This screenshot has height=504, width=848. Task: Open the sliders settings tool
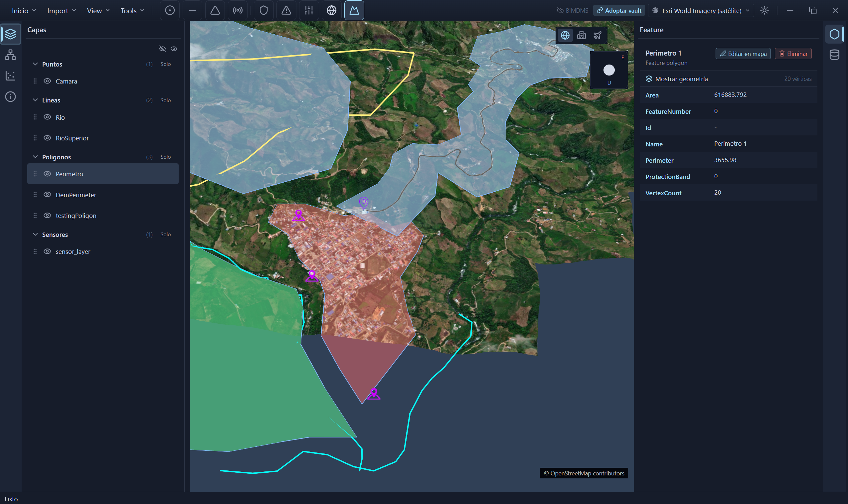click(x=309, y=11)
